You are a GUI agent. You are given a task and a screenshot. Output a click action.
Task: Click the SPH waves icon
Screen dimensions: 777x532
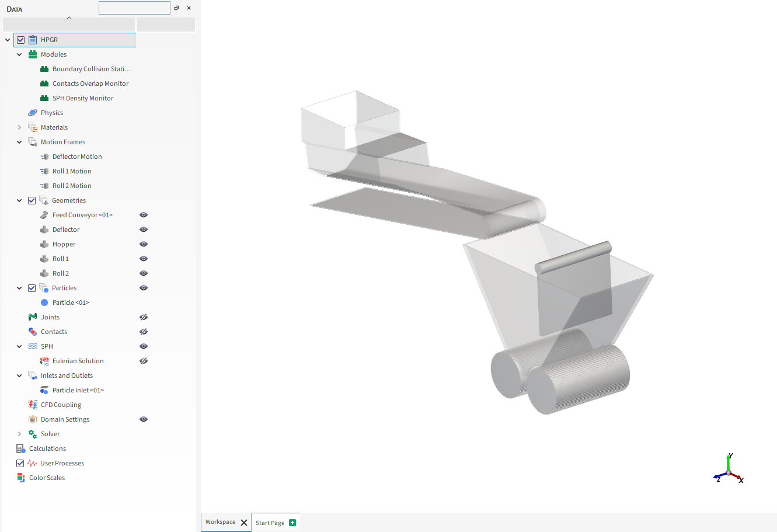(x=33, y=346)
